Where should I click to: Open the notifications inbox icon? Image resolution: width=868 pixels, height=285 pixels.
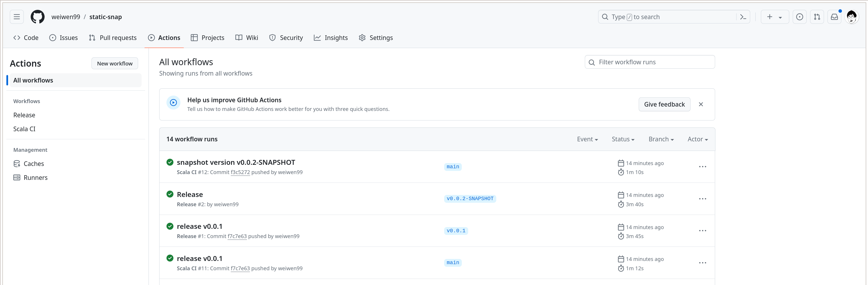[x=834, y=17]
